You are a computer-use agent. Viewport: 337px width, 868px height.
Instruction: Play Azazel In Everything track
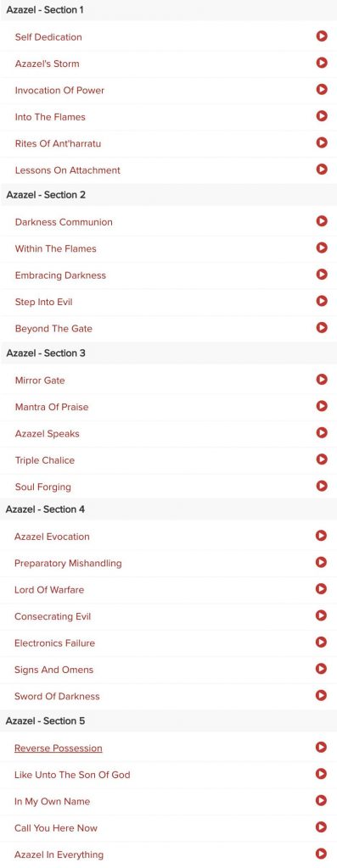[x=321, y=853]
